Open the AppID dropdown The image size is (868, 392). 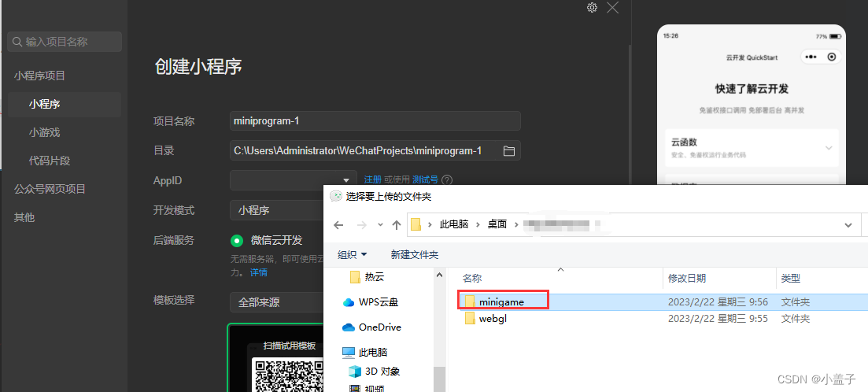[x=294, y=180]
